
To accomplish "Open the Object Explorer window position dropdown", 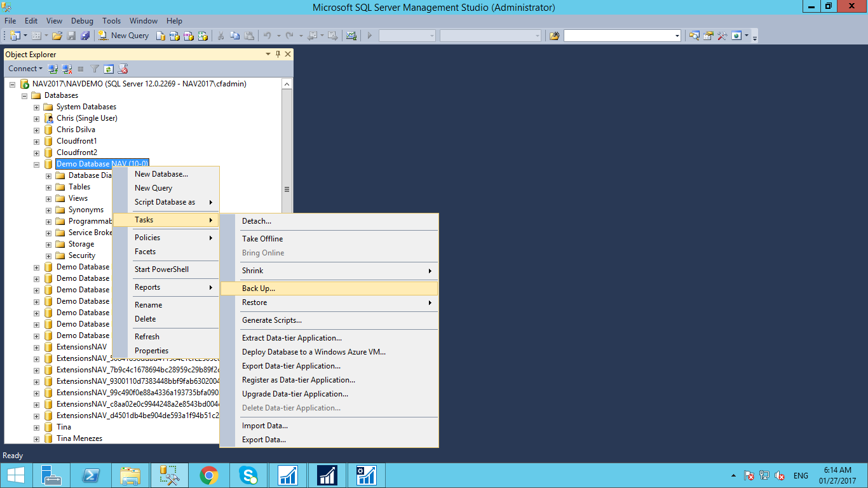I will click(268, 55).
